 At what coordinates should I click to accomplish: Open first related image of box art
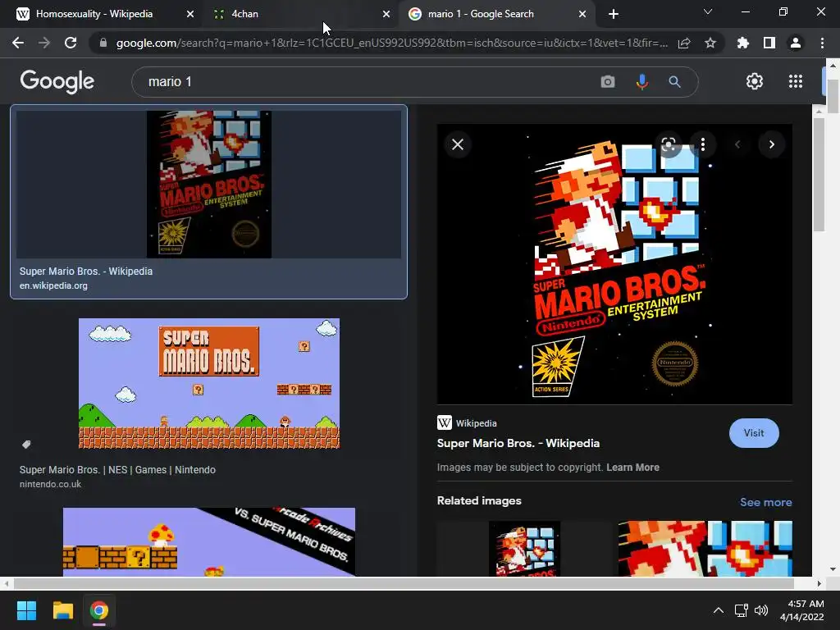pyautogui.click(x=524, y=549)
